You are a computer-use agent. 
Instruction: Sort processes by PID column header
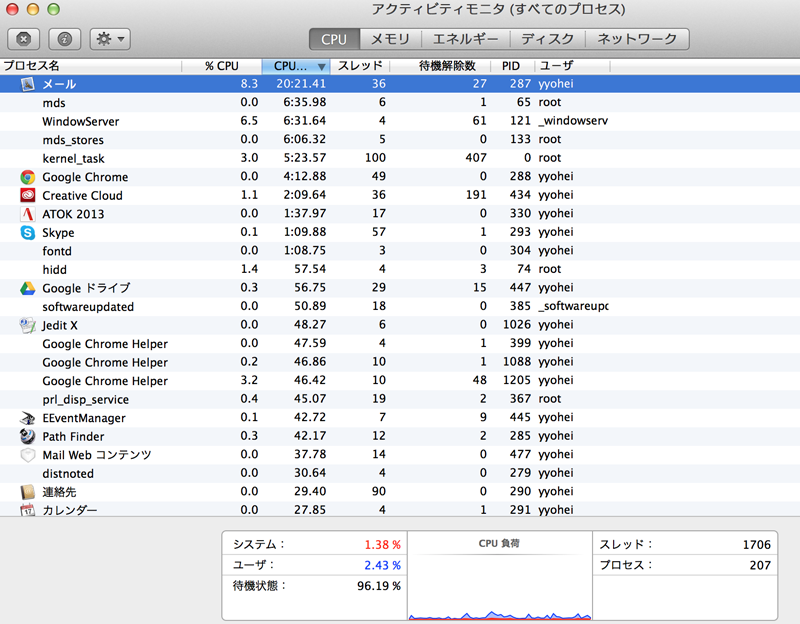tap(511, 66)
